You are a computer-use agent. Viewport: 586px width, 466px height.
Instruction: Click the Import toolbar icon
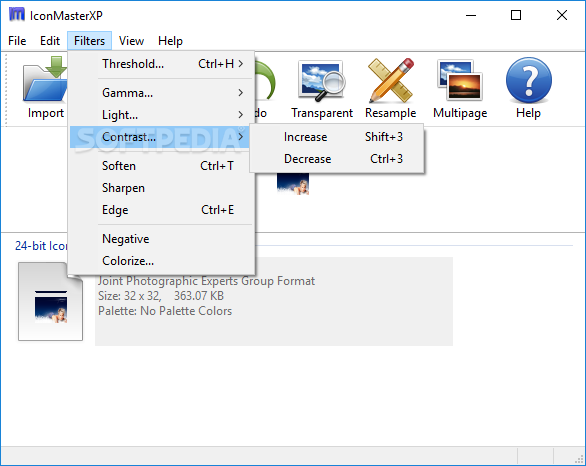[x=45, y=80]
